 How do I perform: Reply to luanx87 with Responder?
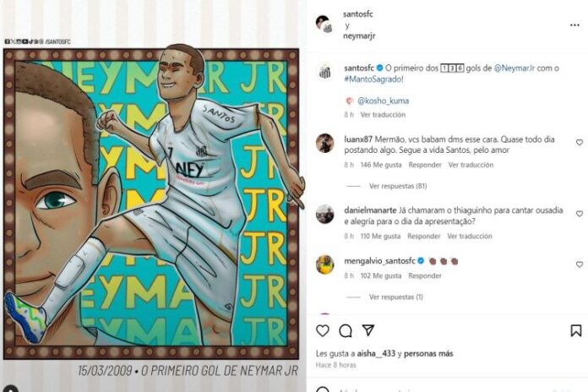pos(425,165)
